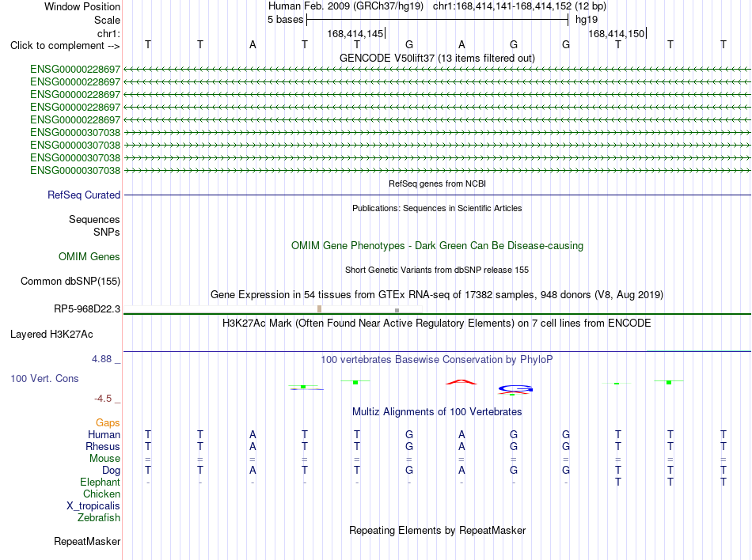Image resolution: width=752 pixels, height=560 pixels.
Task: Select the Dog alignment row label
Action: 111,471
